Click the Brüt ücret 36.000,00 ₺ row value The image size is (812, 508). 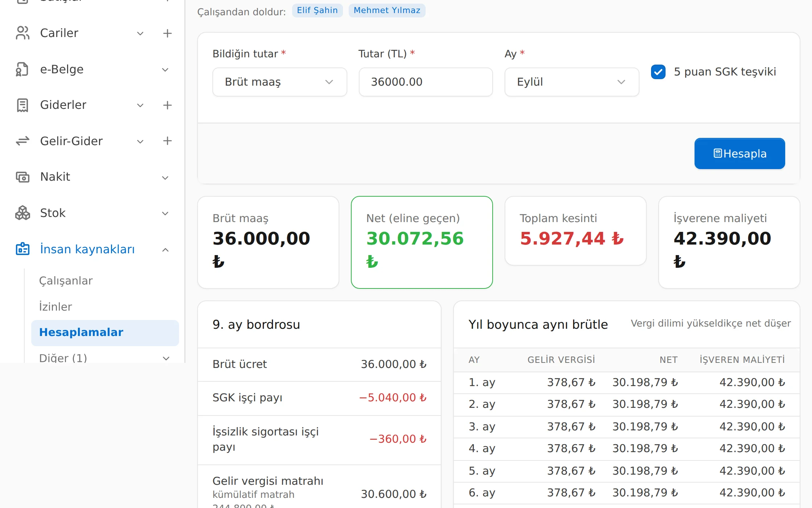click(x=394, y=364)
